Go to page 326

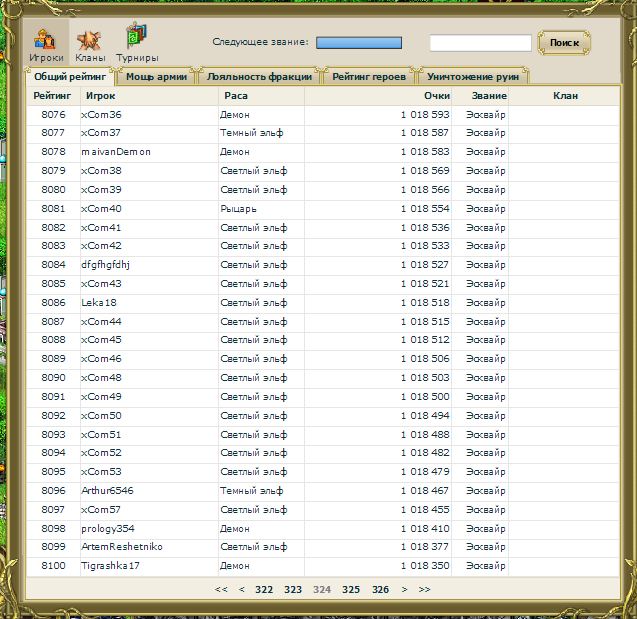(381, 590)
